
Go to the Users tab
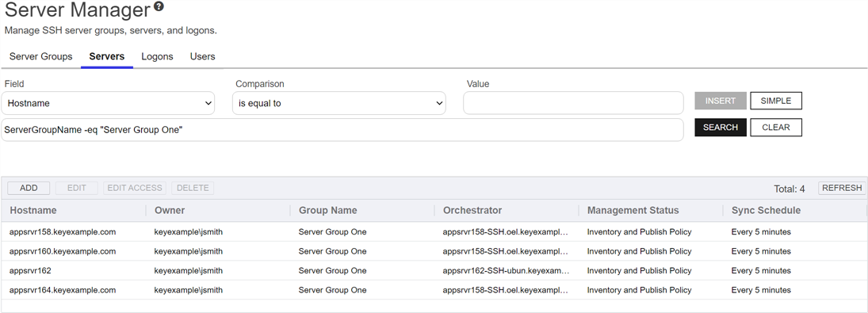tap(203, 56)
